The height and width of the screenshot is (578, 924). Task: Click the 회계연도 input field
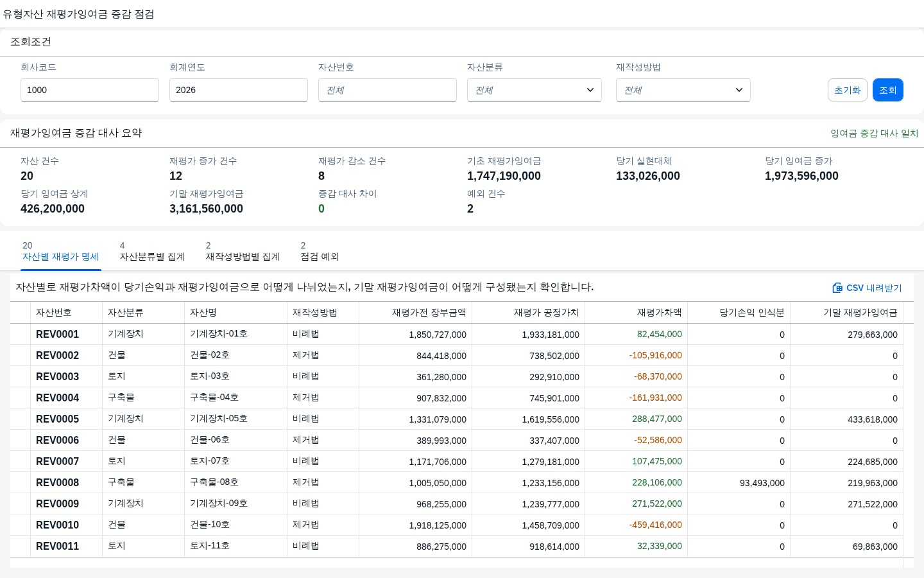click(239, 90)
